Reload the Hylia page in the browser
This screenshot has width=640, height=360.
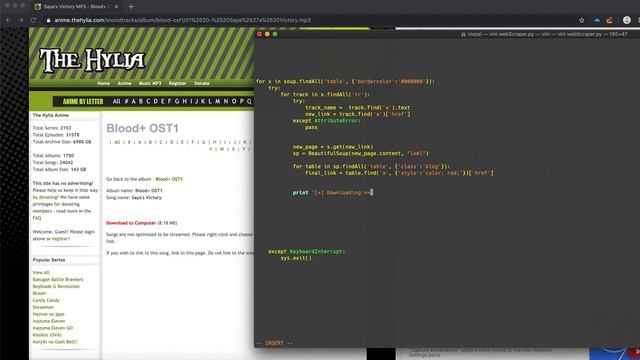33,20
